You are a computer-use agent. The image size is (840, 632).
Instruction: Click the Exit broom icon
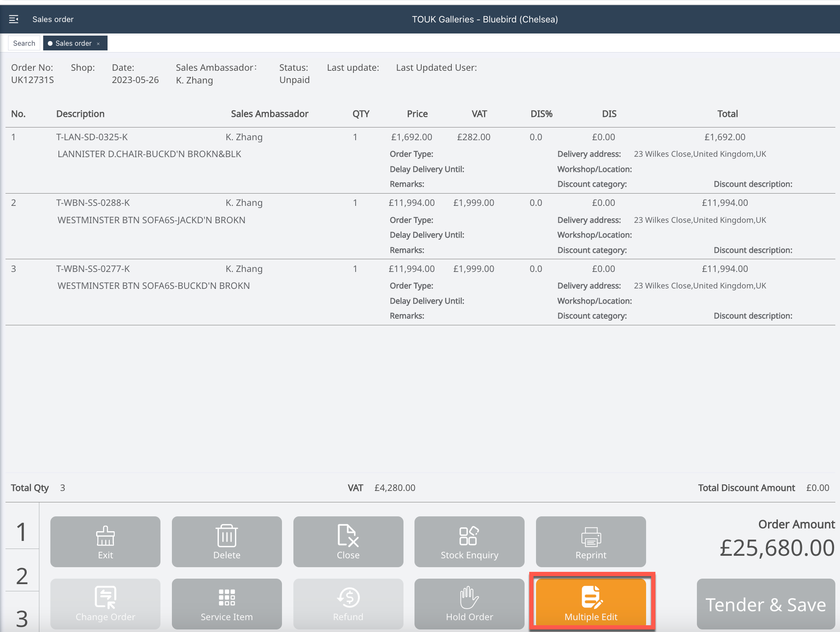pyautogui.click(x=105, y=536)
